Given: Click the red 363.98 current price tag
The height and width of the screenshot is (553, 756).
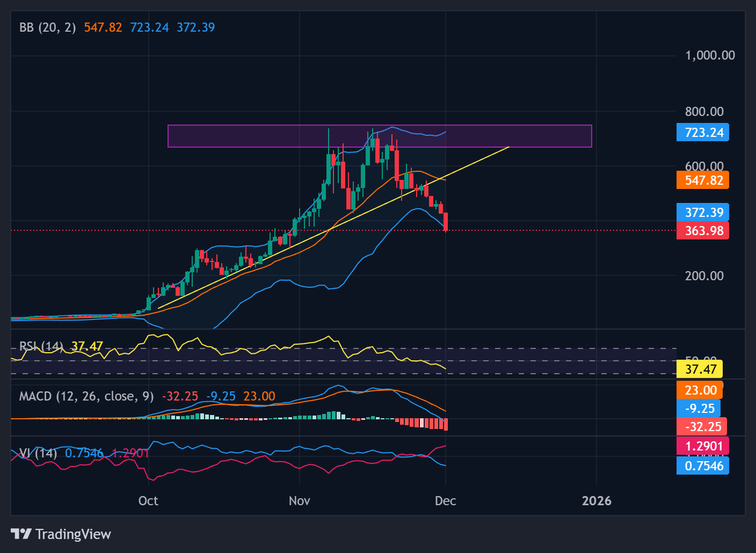Looking at the screenshot, I should point(702,230).
